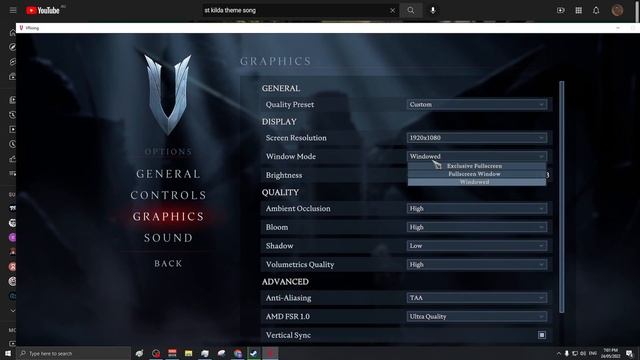Open the taskbar clock and date
The width and height of the screenshot is (640, 360).
[x=611, y=353]
